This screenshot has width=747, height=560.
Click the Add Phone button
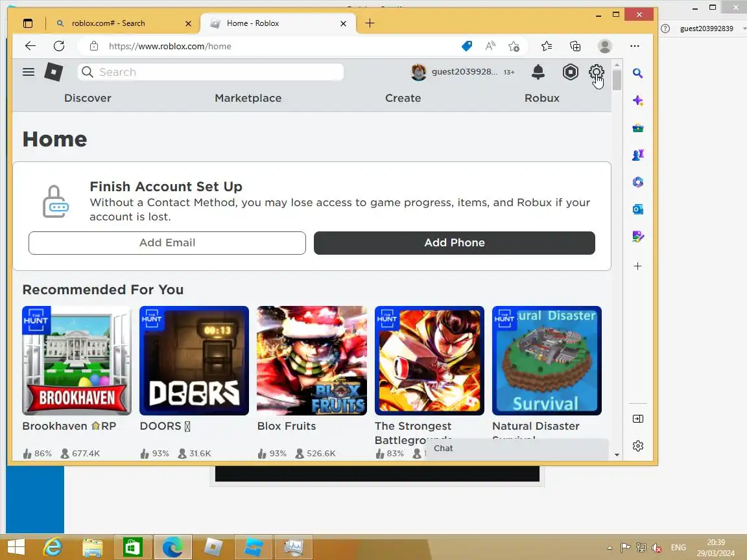pyautogui.click(x=454, y=243)
